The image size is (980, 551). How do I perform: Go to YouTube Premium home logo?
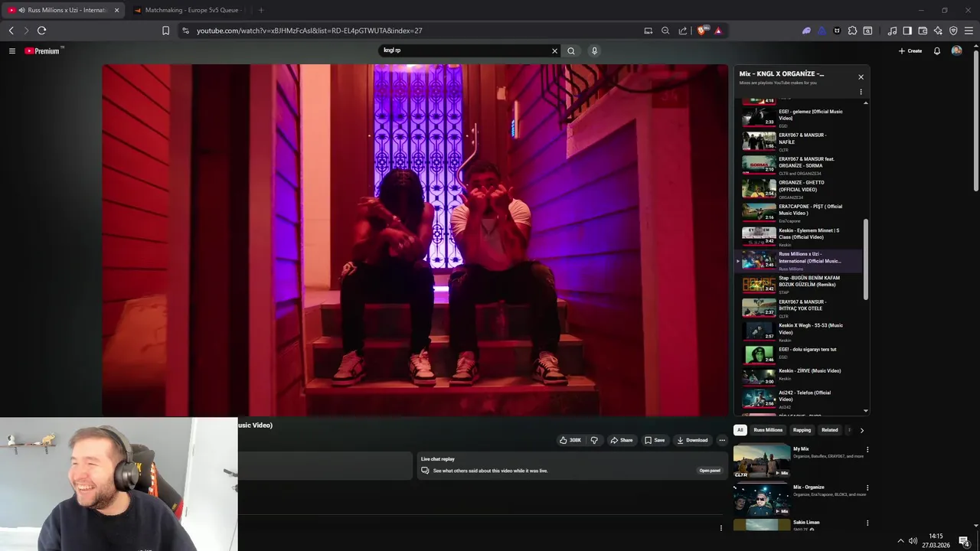[x=42, y=51]
